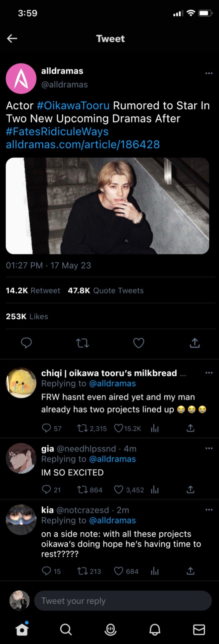Open Direct Messages envelope
This screenshot has height=644, width=219.
point(199,630)
